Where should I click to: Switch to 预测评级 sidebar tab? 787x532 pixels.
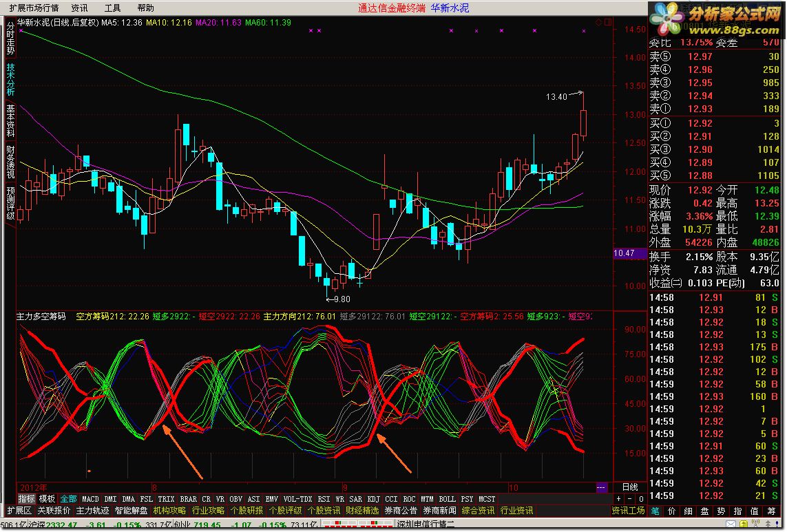[10, 203]
